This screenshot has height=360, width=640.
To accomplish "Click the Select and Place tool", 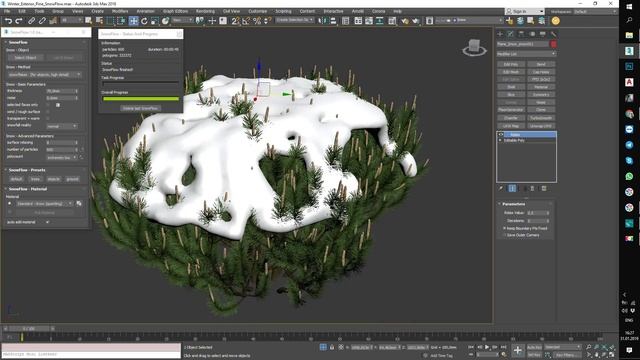I will pos(165,20).
